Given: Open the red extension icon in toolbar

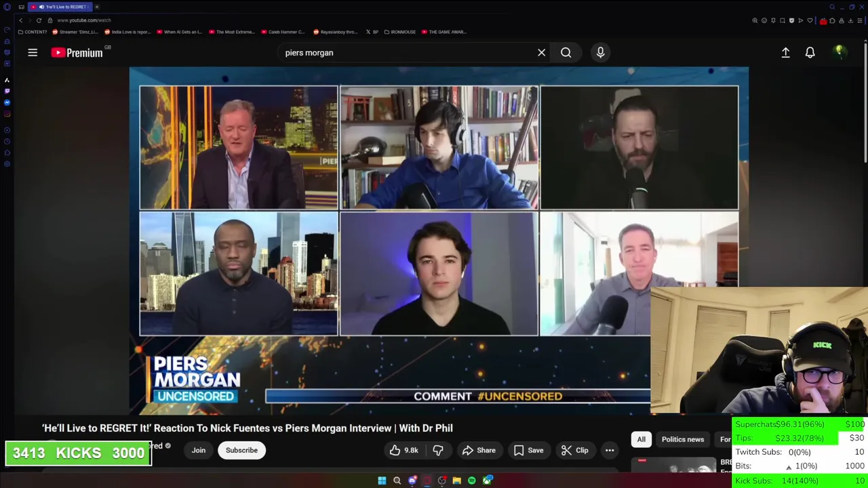Looking at the screenshot, I should (x=823, y=21).
